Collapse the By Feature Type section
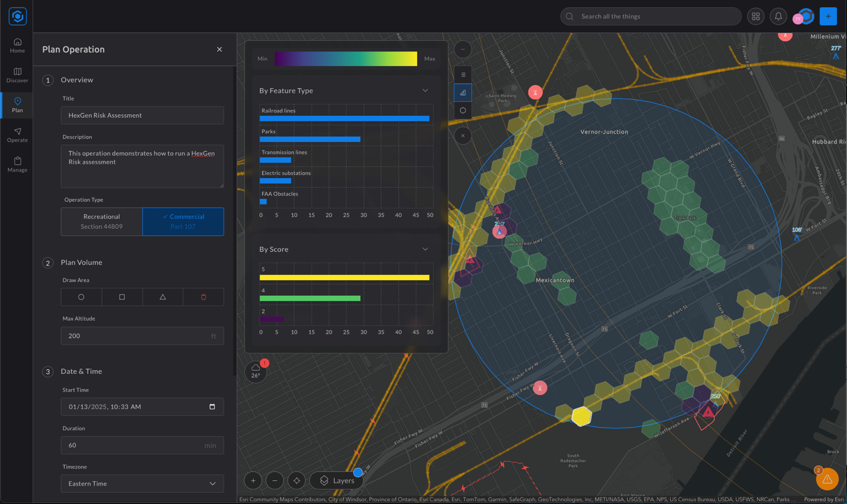The image size is (847, 504). point(425,91)
